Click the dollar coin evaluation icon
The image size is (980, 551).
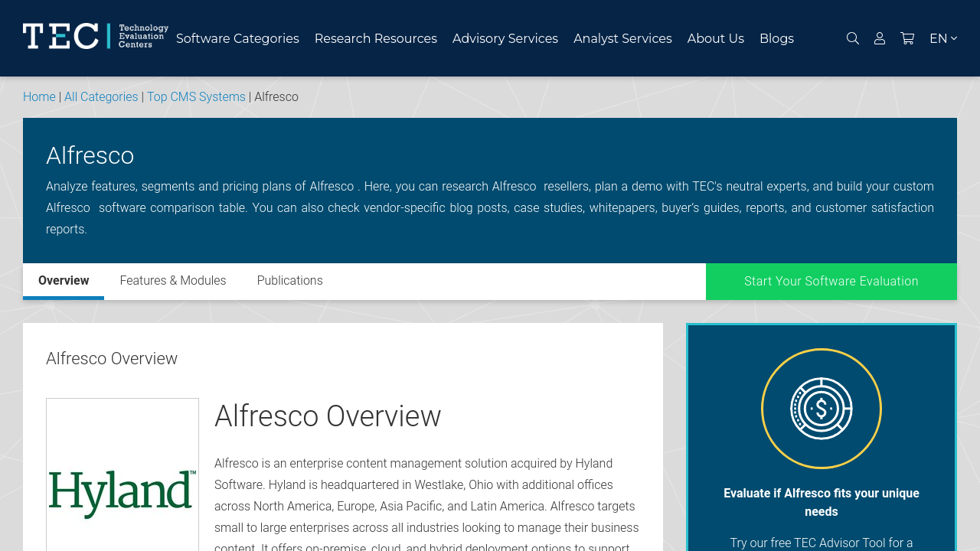click(821, 409)
